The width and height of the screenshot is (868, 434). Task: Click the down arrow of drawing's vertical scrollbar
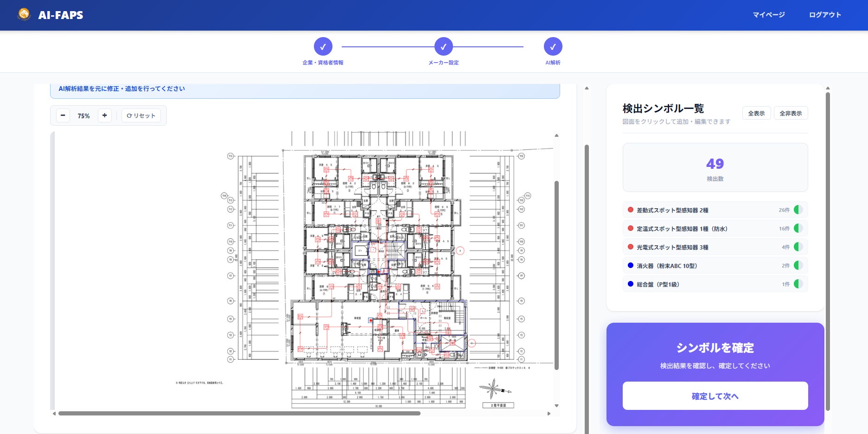[x=556, y=406]
